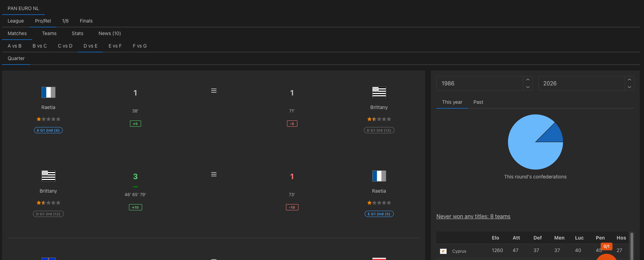This screenshot has height=260, width=644.
Task: Click Raetia flag in second match
Action: tap(379, 176)
